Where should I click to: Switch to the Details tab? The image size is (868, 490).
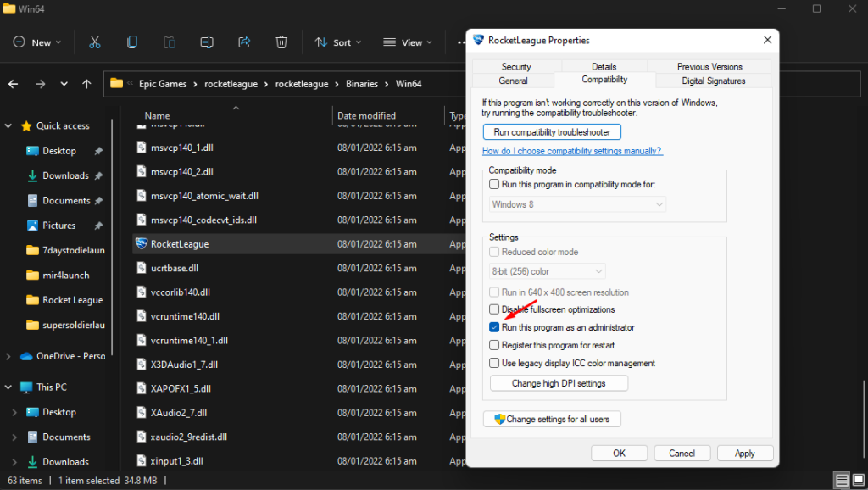click(604, 66)
